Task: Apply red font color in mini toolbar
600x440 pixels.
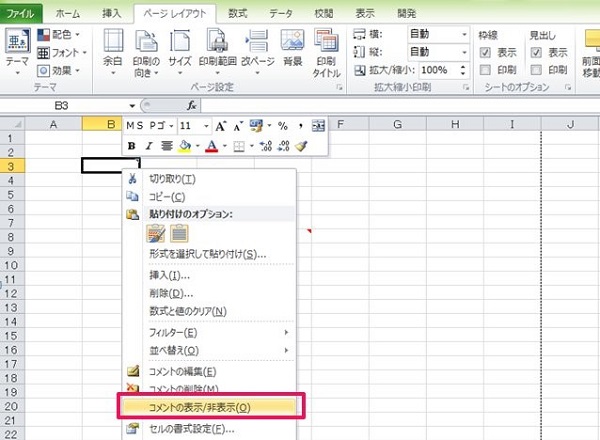Action: [212, 146]
